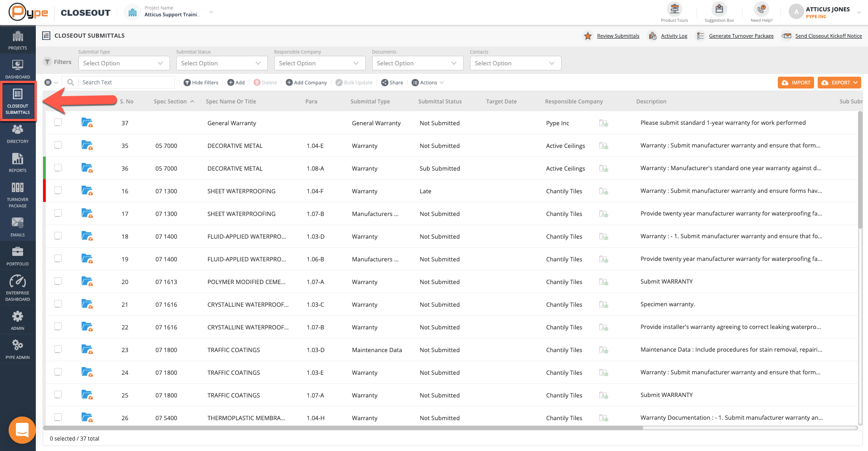Open the Activity Log link
Image resolution: width=868 pixels, height=451 pixels.
pos(674,36)
